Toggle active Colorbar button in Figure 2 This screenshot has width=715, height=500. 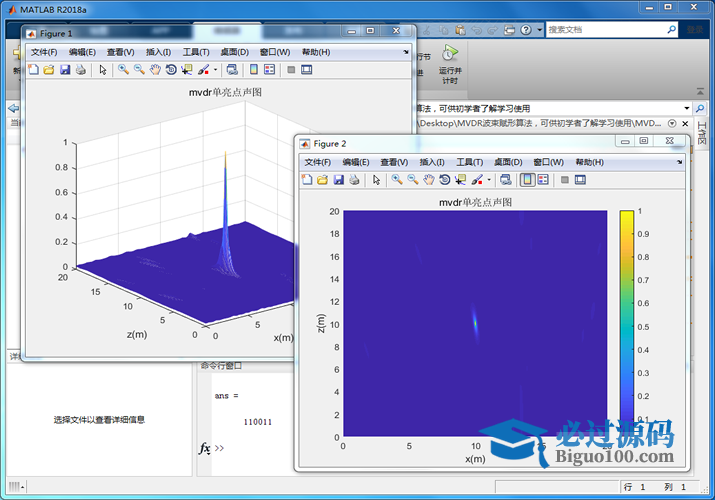[x=528, y=180]
